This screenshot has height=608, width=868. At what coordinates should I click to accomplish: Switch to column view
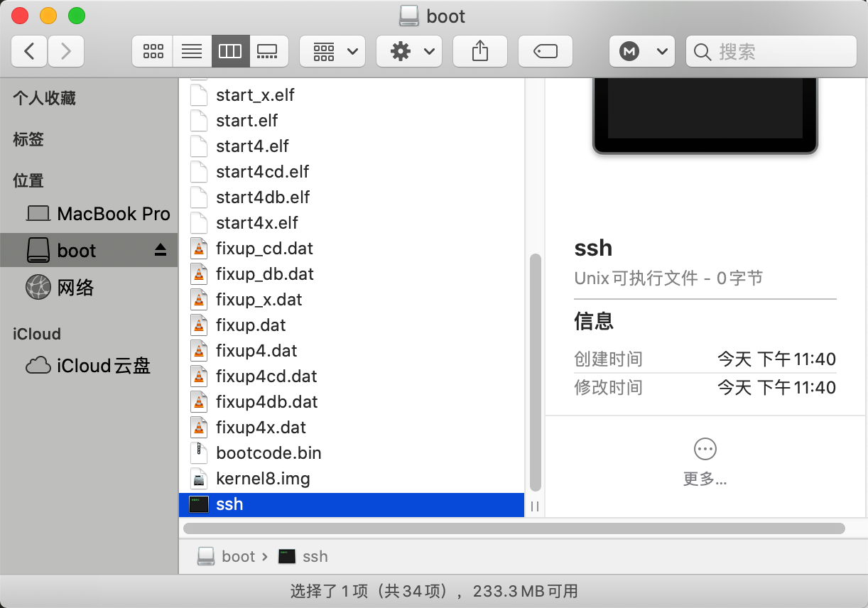[x=230, y=51]
